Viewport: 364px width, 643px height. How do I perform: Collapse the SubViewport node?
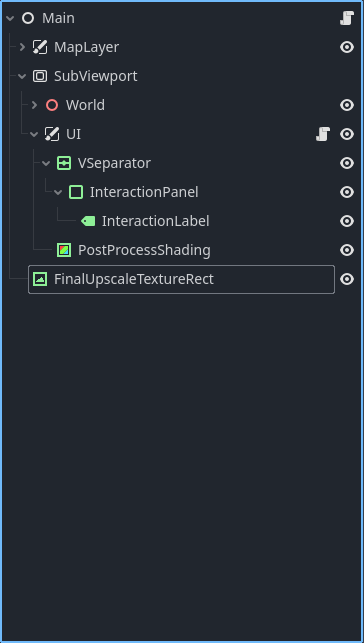[x=22, y=76]
